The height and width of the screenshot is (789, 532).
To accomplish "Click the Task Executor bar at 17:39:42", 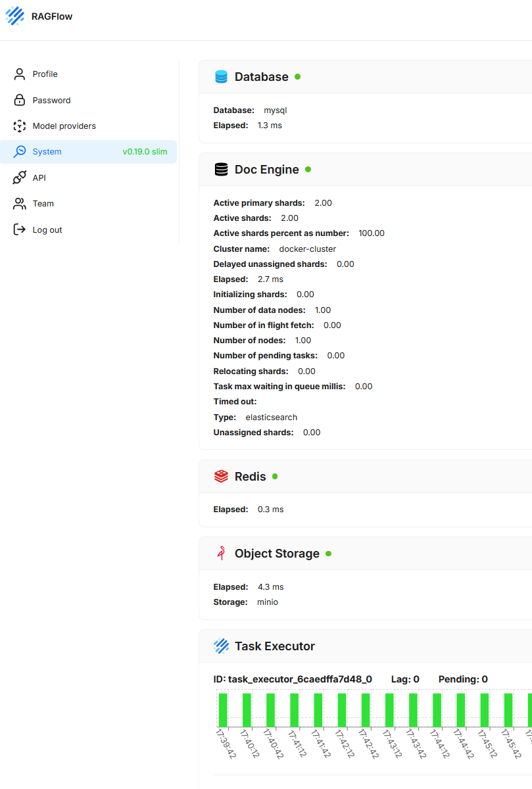I will [x=223, y=709].
